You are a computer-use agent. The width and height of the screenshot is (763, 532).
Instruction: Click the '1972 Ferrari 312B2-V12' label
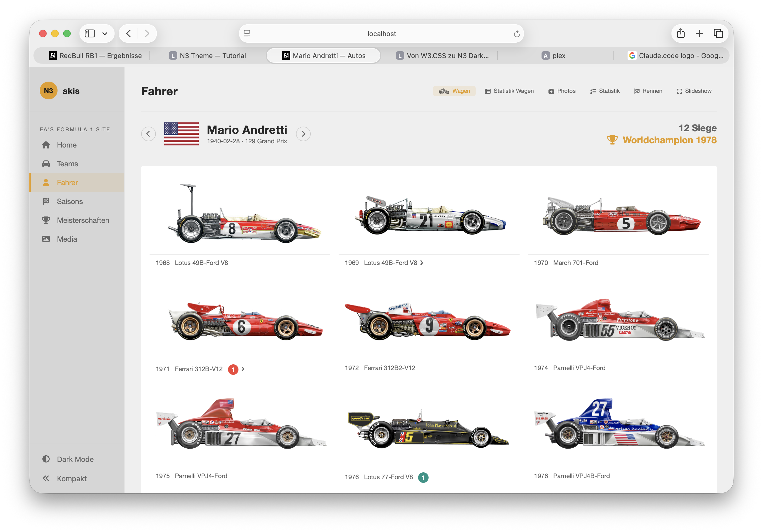coord(380,368)
